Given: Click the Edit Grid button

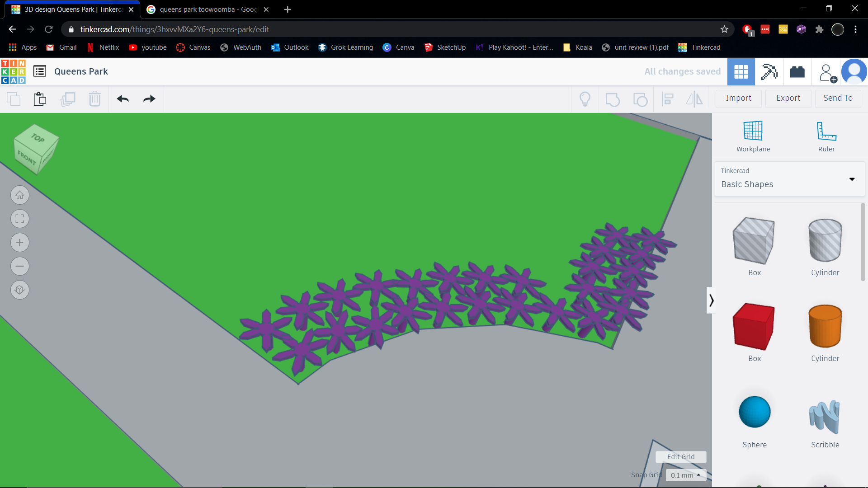Looking at the screenshot, I should point(681,457).
